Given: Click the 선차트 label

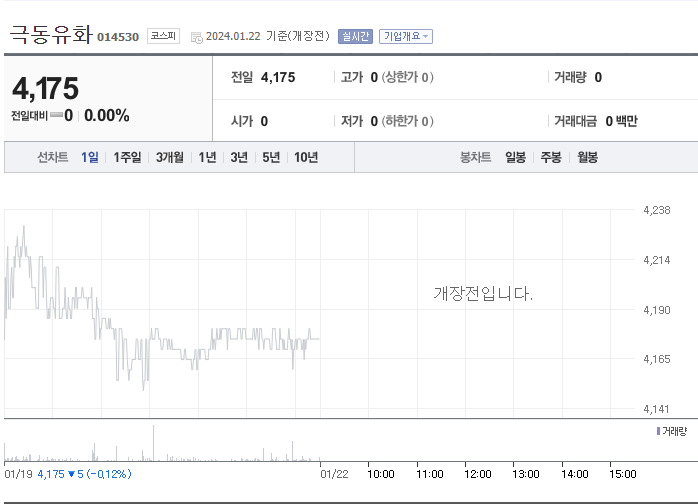Looking at the screenshot, I should pyautogui.click(x=53, y=157).
